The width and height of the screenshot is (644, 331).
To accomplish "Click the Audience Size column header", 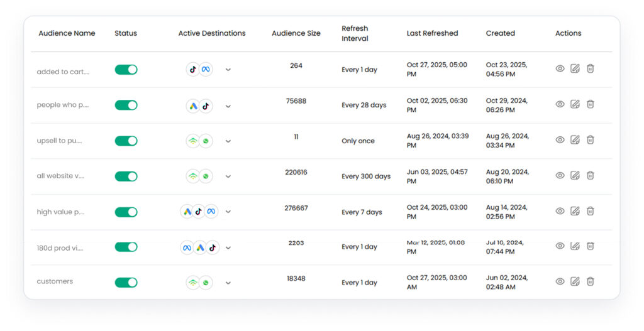I will [296, 33].
